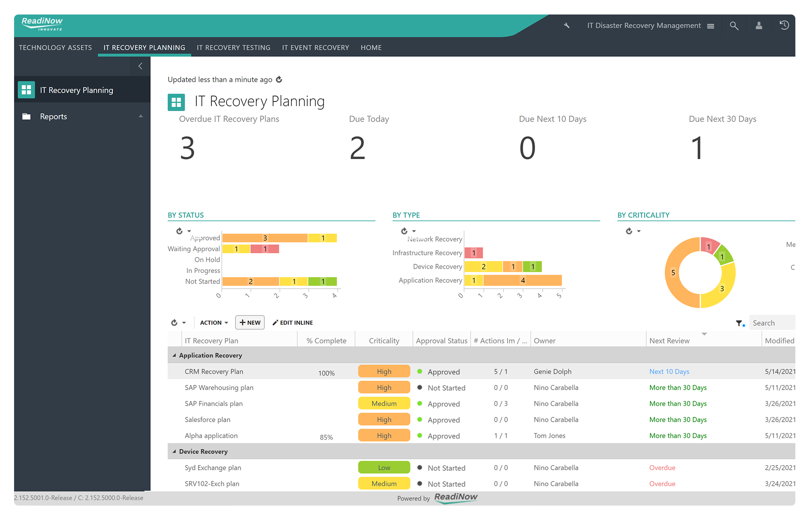Click owner Genie Dolph

click(553, 371)
